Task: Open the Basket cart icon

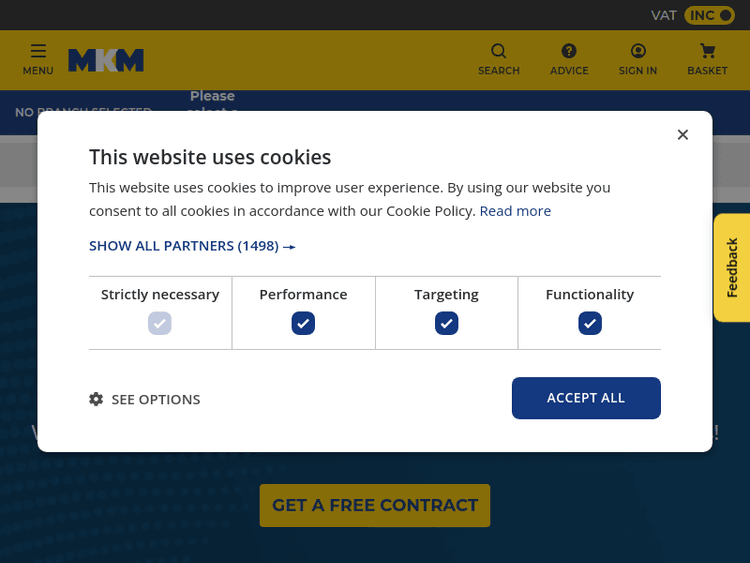Action: click(x=707, y=52)
